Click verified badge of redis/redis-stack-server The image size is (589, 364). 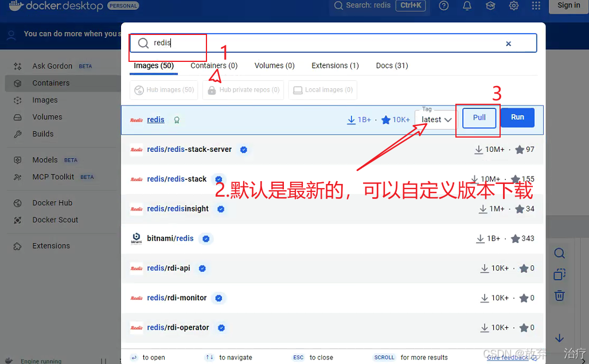(243, 150)
